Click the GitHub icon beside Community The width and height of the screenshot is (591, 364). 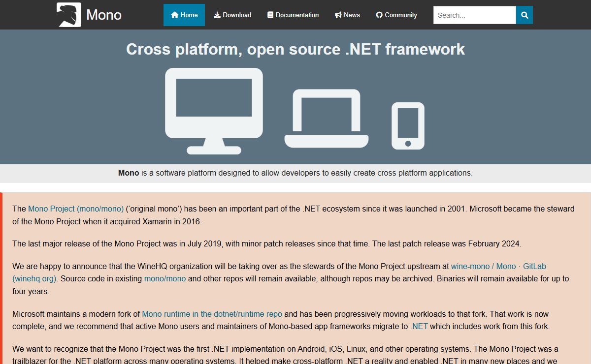click(x=379, y=15)
